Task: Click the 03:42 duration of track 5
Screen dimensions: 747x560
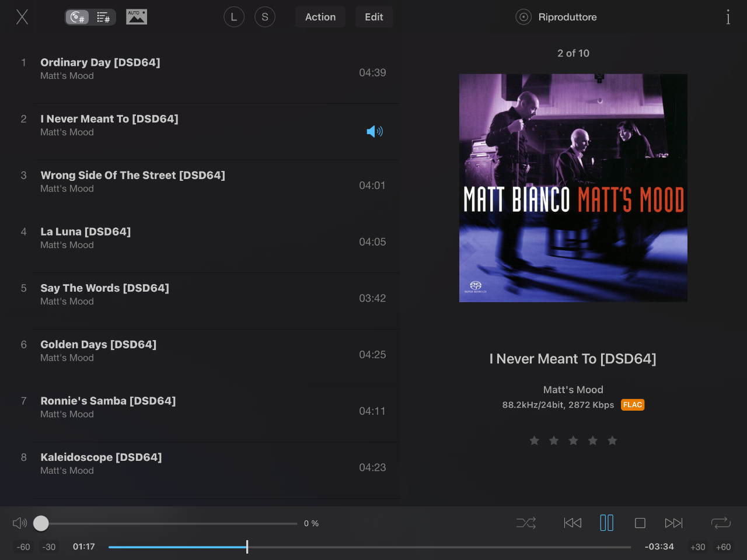Action: click(x=372, y=299)
